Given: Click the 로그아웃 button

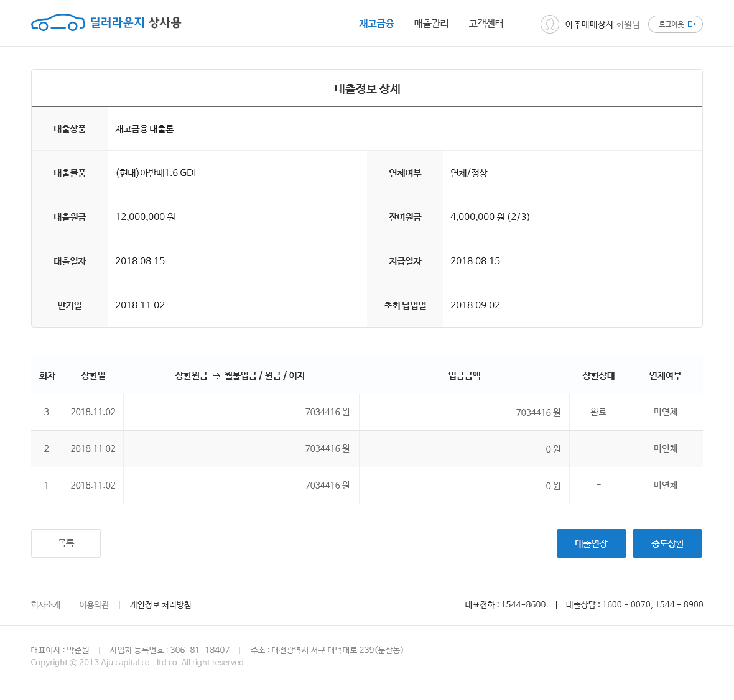Looking at the screenshot, I should click(676, 24).
